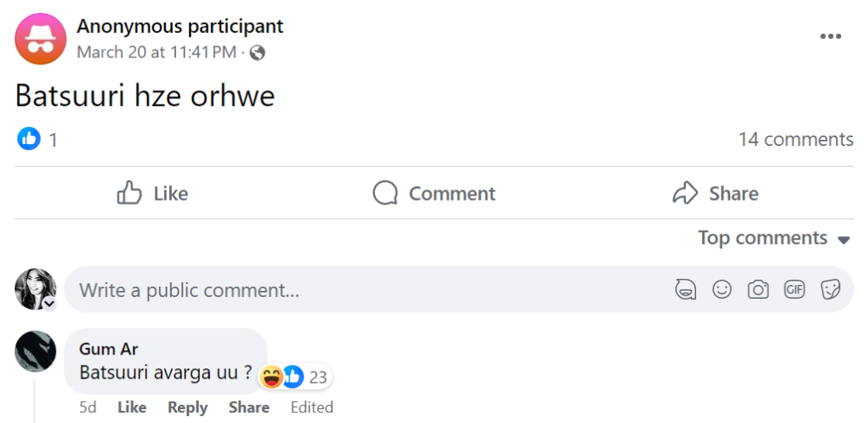Click the globe public audience icon
This screenshot has height=423, width=868.
click(257, 53)
